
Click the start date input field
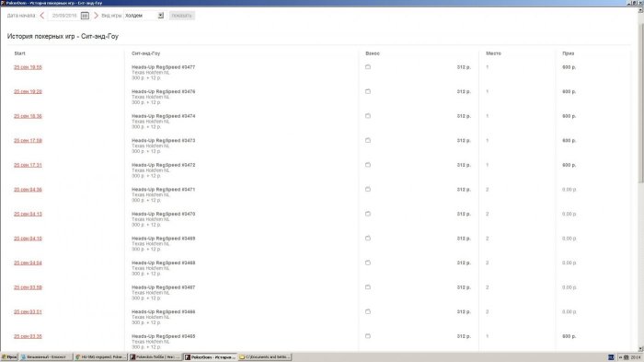pos(64,16)
